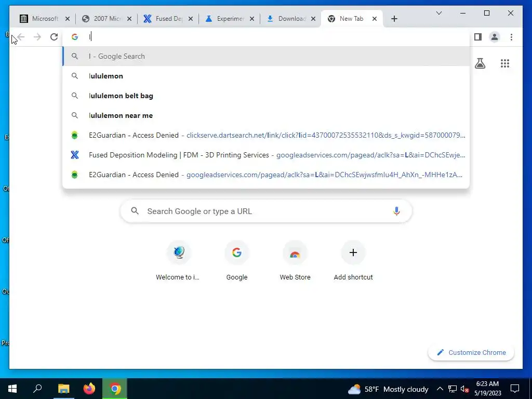Close the 2007 Micr tab
This screenshot has width=532, height=399.
pyautogui.click(x=129, y=19)
